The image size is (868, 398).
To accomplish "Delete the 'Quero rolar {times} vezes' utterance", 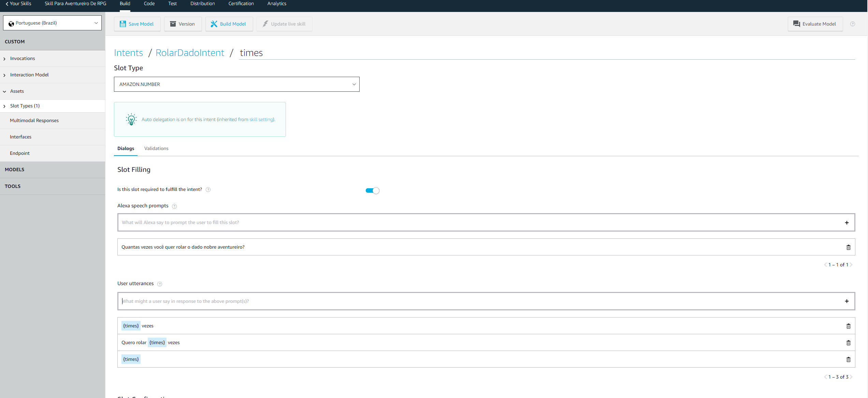I will pos(848,343).
